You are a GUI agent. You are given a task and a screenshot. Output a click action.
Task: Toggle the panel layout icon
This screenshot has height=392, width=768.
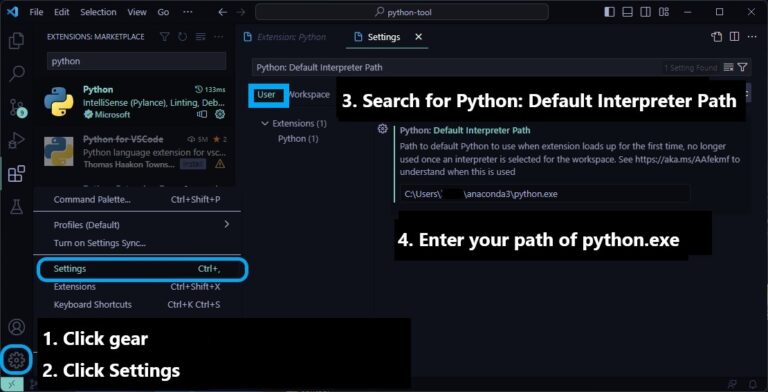pos(627,12)
